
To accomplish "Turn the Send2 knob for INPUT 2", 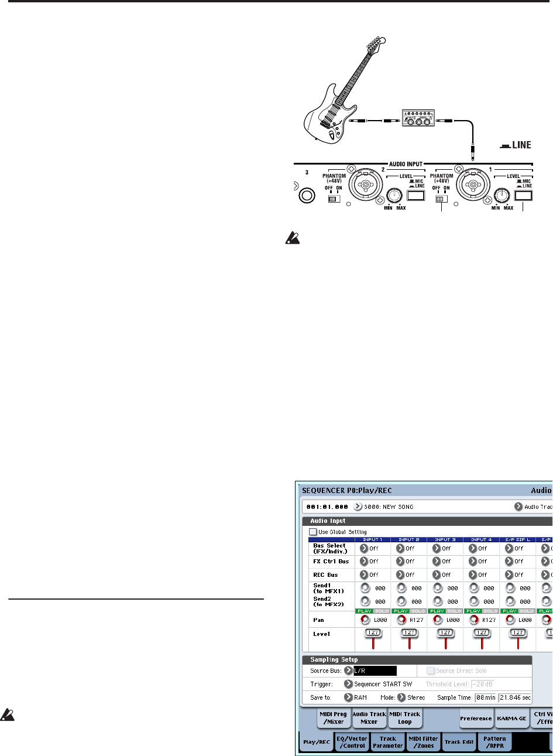I will [x=401, y=601].
